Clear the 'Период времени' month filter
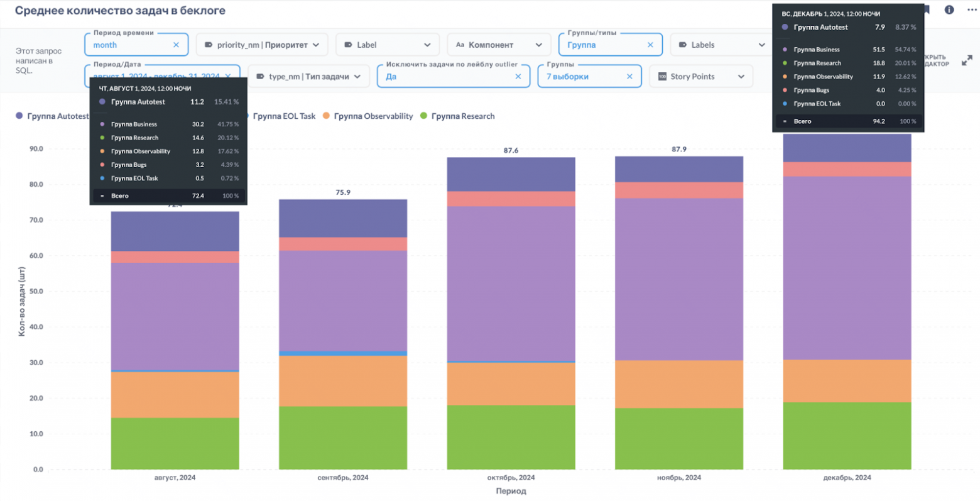980x501 pixels. click(176, 45)
